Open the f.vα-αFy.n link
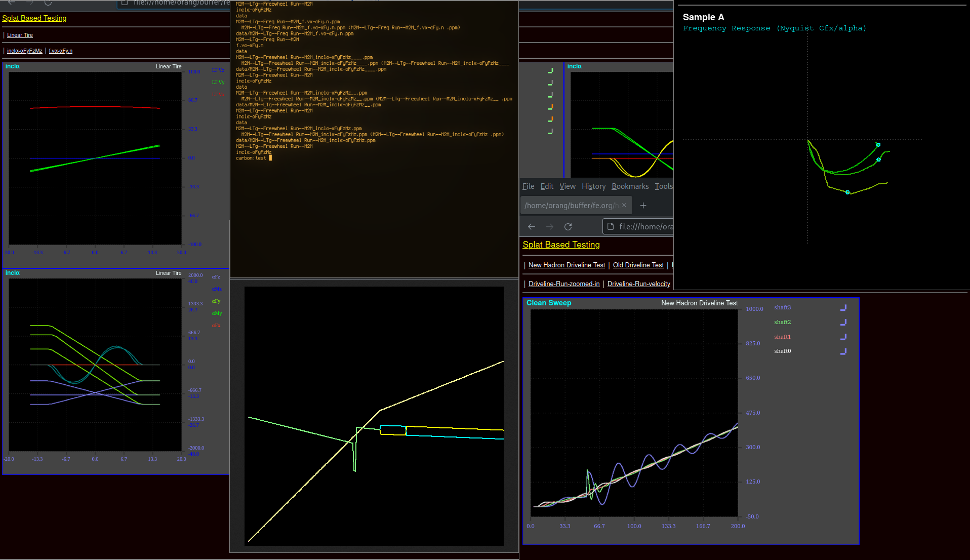970x560 pixels. tap(61, 51)
